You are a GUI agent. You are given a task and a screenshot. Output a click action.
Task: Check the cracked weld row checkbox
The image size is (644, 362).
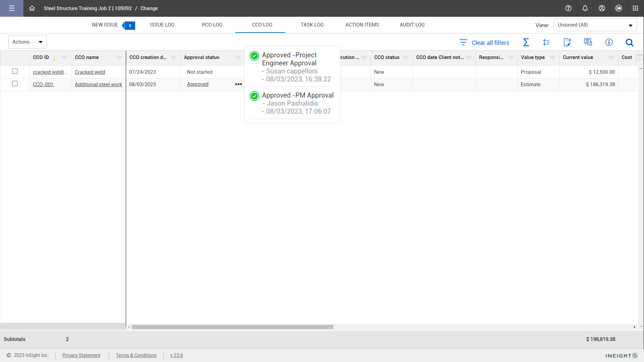coord(15,71)
